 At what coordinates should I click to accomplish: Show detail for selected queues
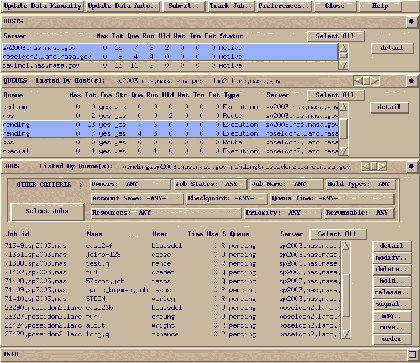pos(389,107)
